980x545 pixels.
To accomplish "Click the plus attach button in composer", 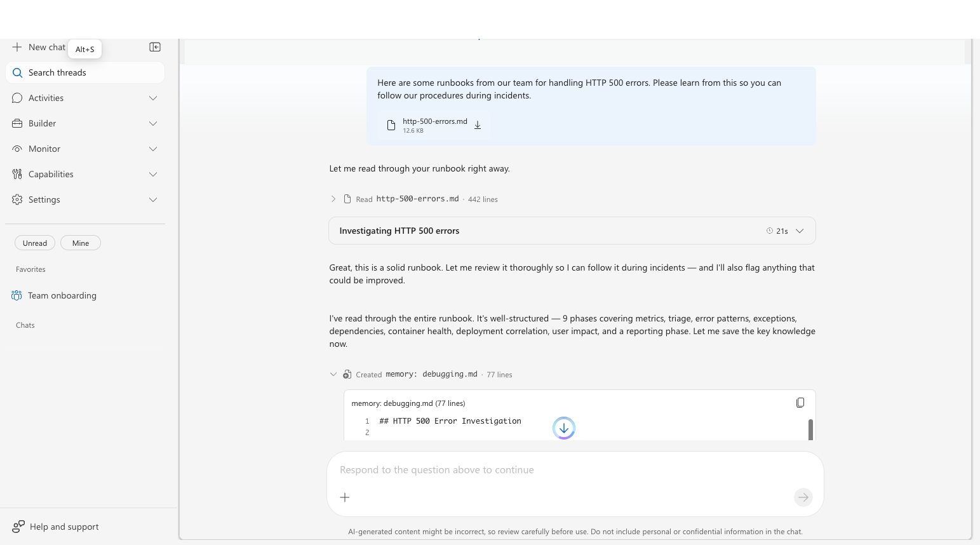I will point(345,497).
